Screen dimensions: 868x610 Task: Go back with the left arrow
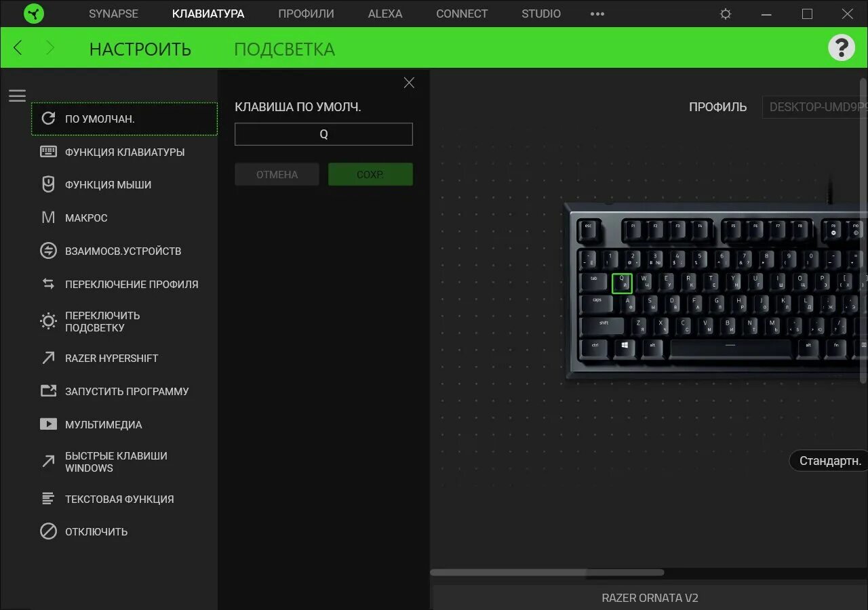pos(18,47)
